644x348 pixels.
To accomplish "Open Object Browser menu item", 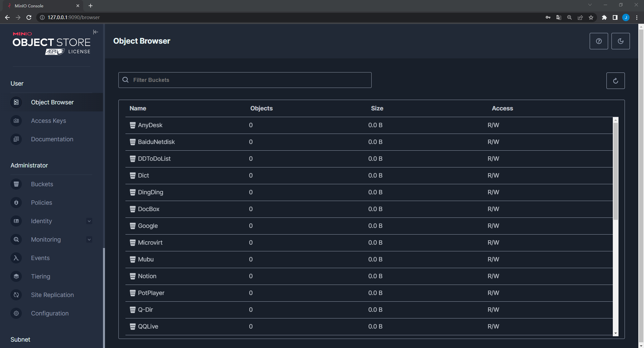I will click(x=52, y=102).
